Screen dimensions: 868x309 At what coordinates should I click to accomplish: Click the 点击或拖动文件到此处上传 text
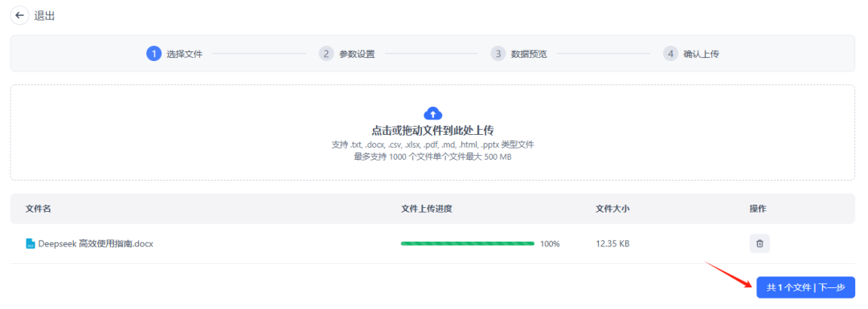point(432,131)
